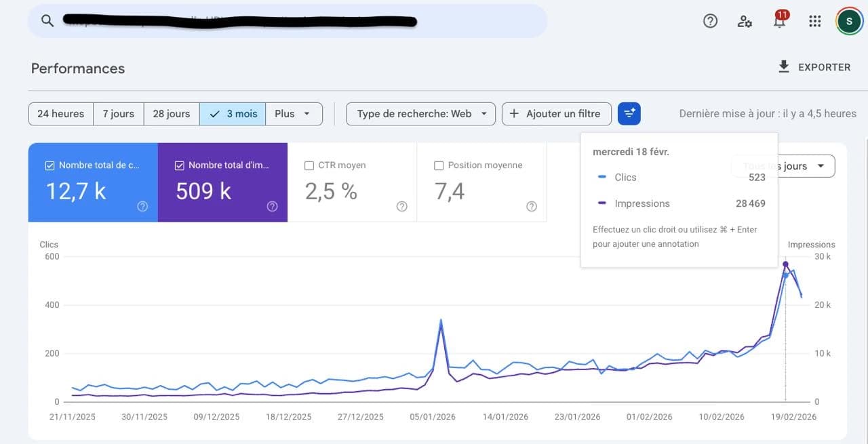The image size is (868, 444).
Task: Click the impressions peak on the chart
Action: tap(785, 264)
